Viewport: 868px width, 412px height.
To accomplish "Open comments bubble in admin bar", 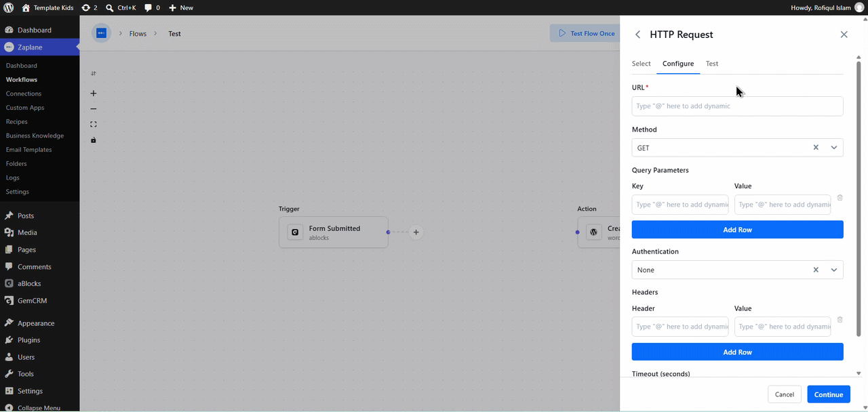I will tap(153, 7).
